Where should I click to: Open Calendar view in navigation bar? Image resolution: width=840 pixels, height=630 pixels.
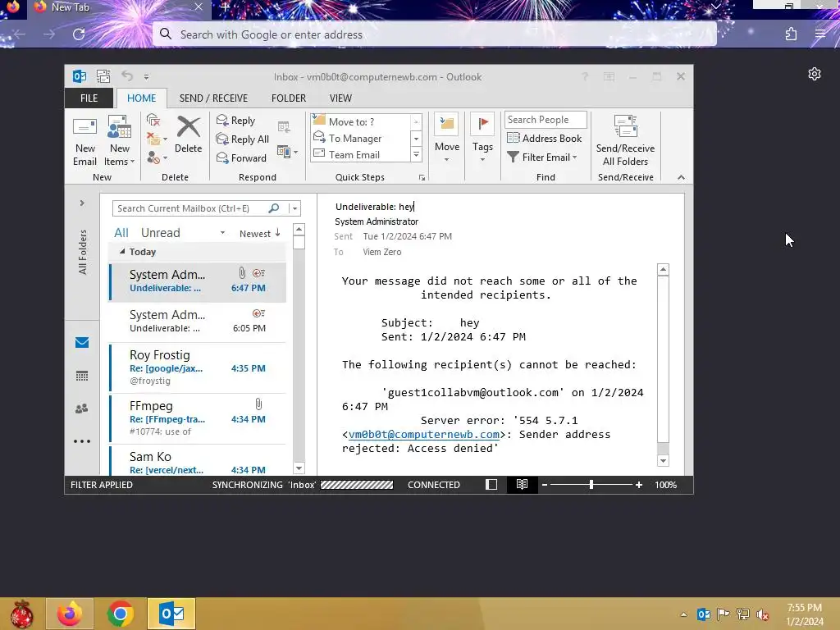pyautogui.click(x=82, y=376)
